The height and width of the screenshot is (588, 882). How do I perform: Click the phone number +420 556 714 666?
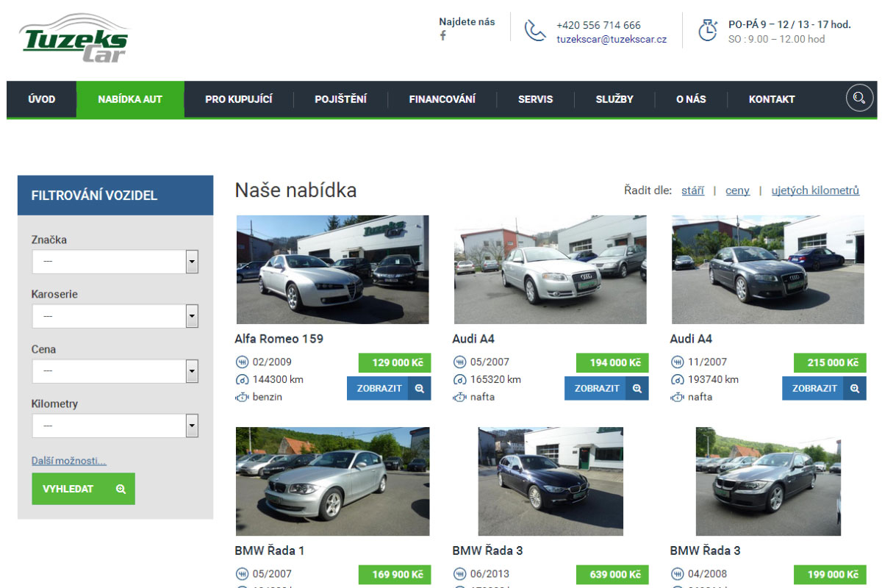pos(598,25)
